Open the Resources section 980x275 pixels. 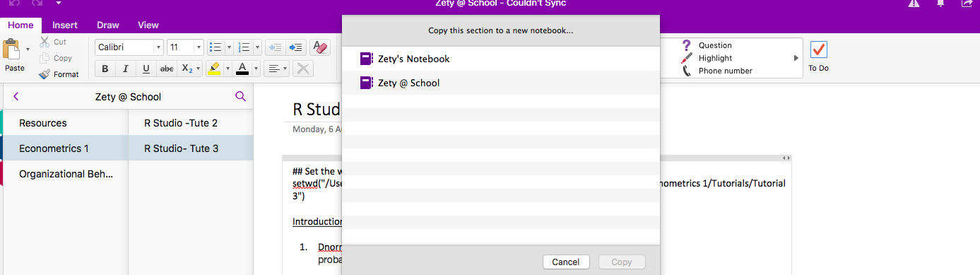tap(66, 123)
